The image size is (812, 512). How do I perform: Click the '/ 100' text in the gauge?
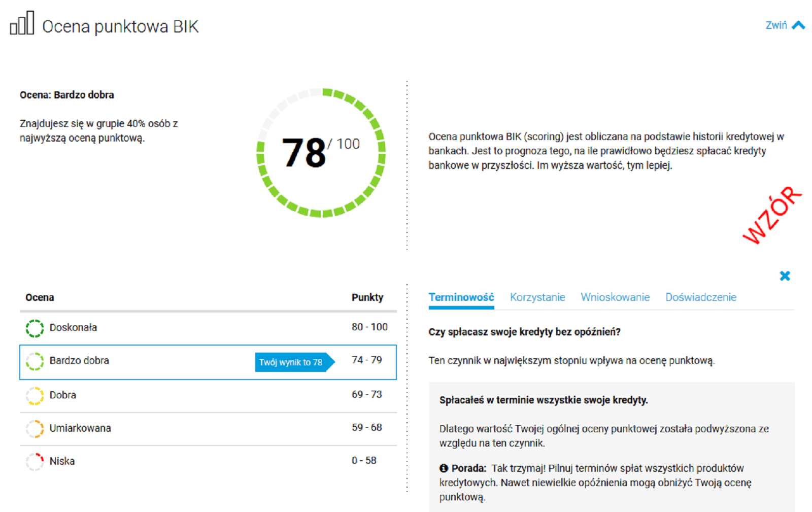(344, 144)
